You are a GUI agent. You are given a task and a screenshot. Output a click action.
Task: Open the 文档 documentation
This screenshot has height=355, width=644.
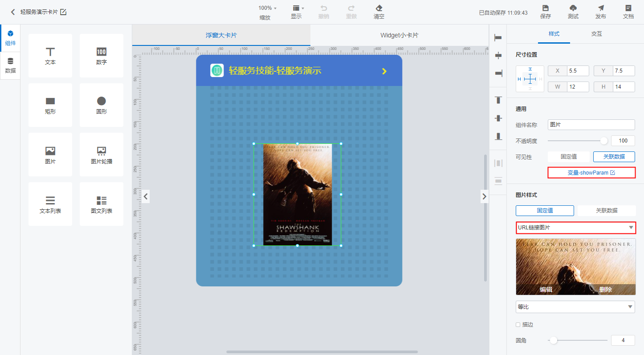tap(628, 12)
